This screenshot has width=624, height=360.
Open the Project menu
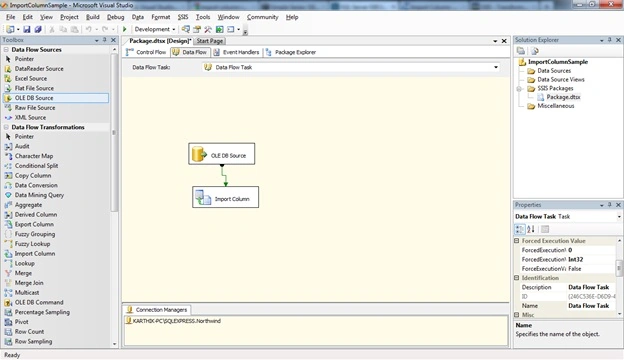(69, 17)
